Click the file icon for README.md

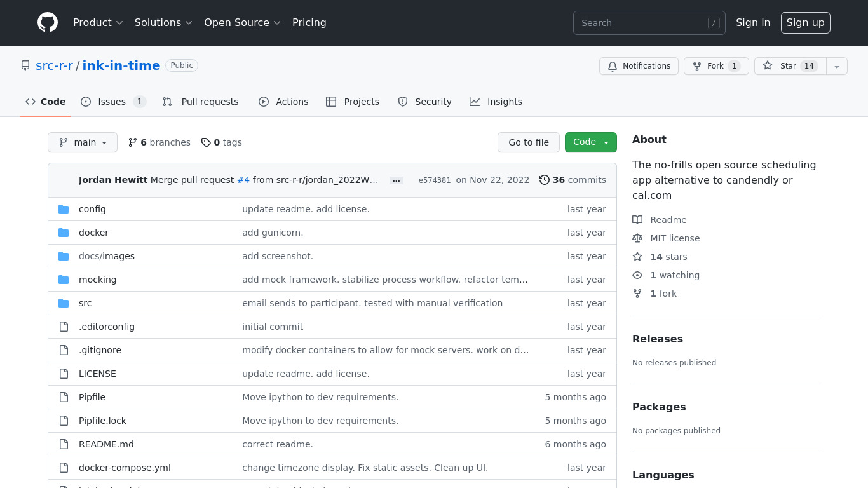click(x=64, y=444)
